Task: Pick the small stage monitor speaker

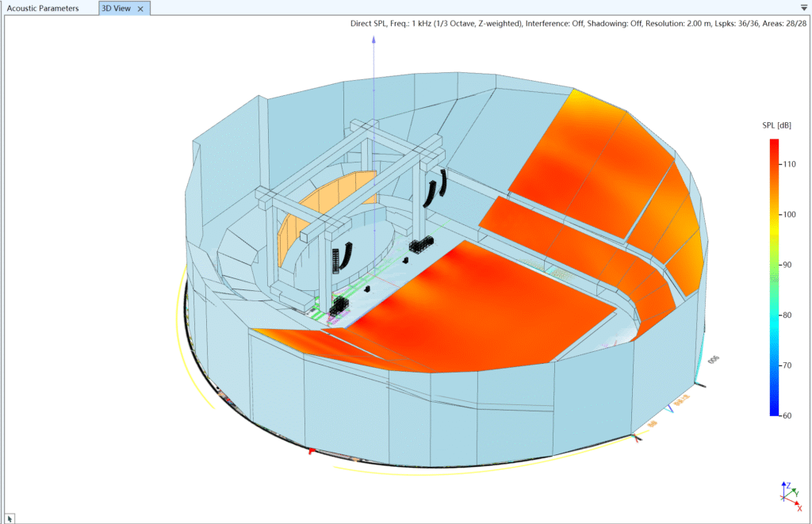Action: (x=368, y=289)
